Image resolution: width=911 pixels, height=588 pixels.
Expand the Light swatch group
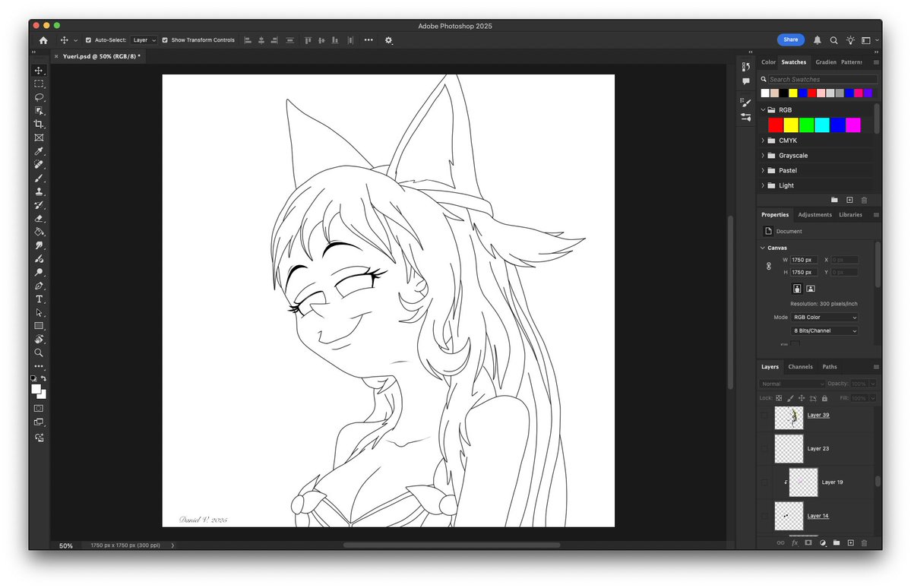coord(764,185)
